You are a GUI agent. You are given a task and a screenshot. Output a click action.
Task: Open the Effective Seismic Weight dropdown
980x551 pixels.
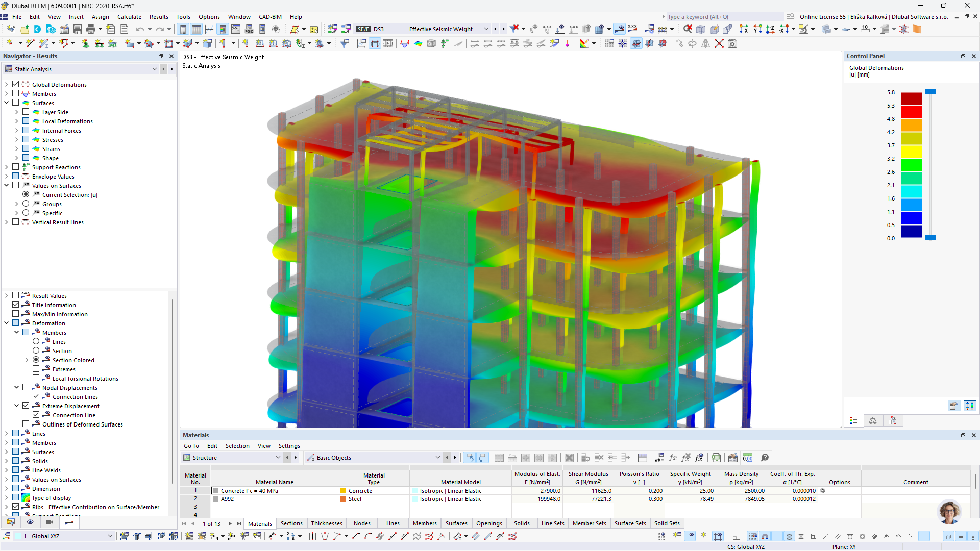coord(486,29)
